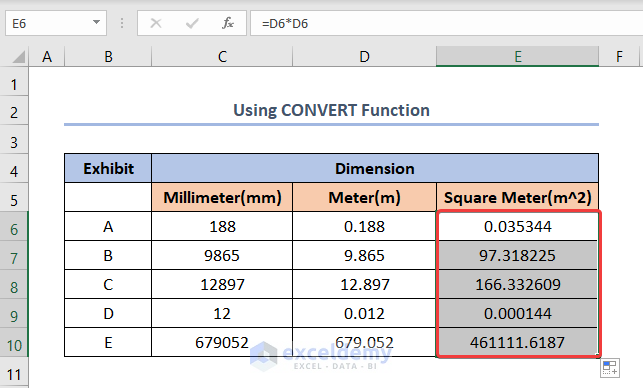Click Exhibit cell 'C' in row 8

click(x=108, y=284)
